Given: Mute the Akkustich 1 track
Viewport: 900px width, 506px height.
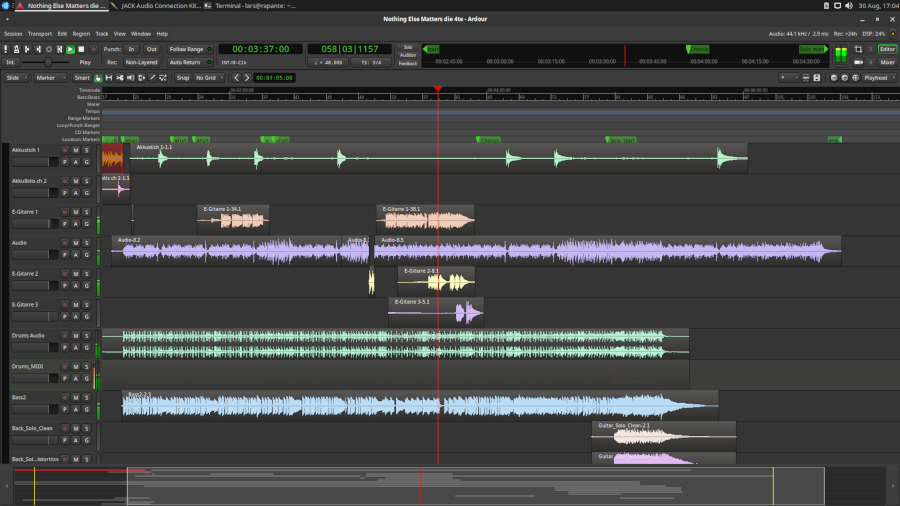Looking at the screenshot, I should tap(75, 150).
